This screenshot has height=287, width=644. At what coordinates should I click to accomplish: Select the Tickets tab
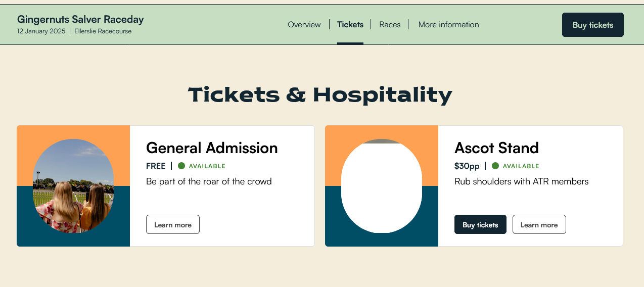[350, 24]
